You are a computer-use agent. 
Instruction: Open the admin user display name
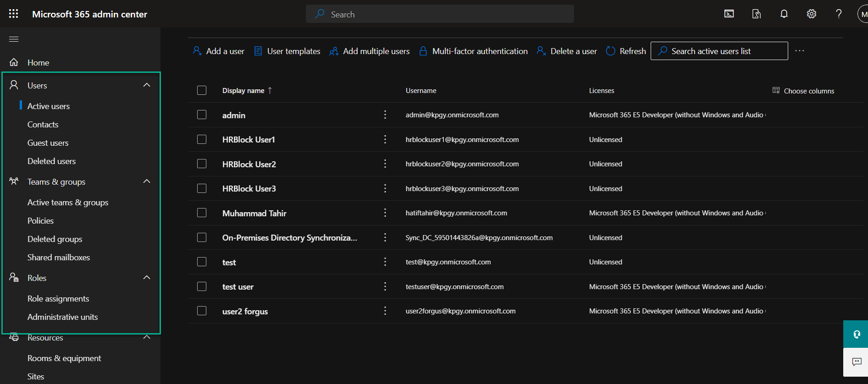[234, 115]
